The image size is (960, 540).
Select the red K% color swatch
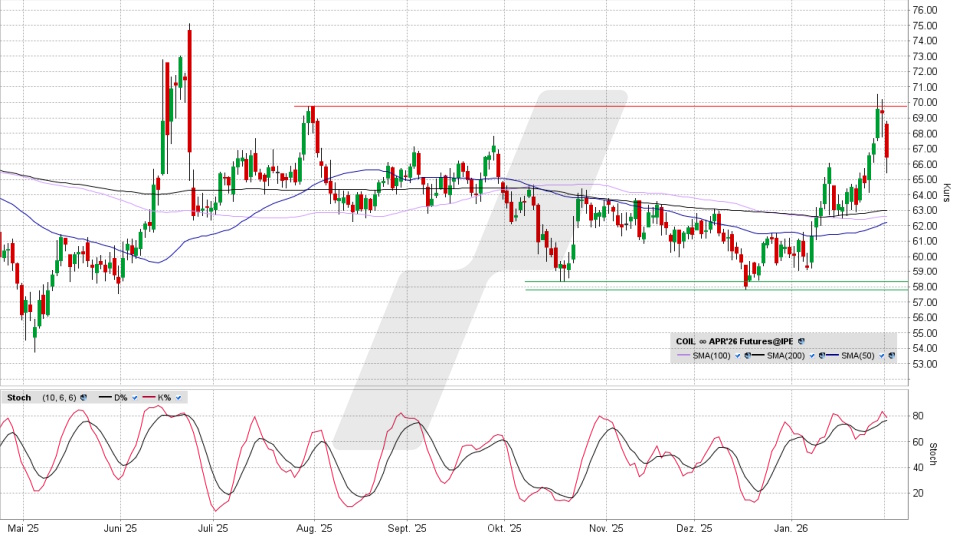pos(150,397)
